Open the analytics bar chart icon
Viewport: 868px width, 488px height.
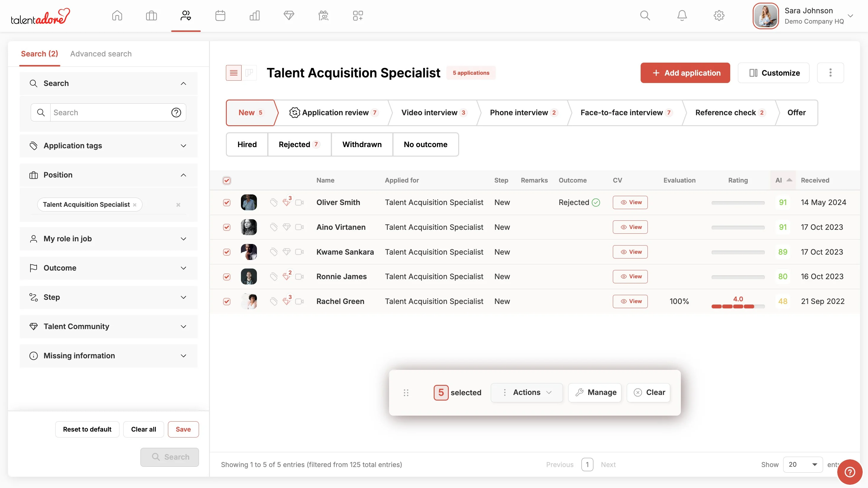pyautogui.click(x=255, y=15)
